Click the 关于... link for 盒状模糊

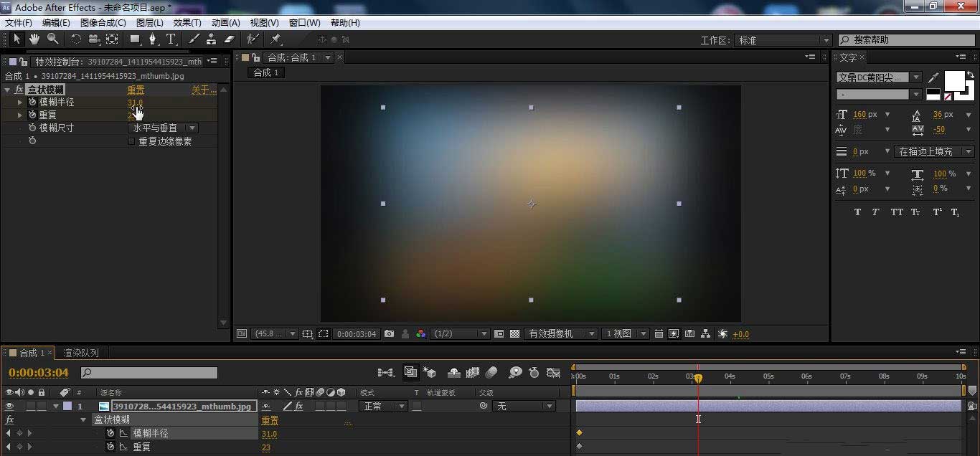[x=203, y=90]
